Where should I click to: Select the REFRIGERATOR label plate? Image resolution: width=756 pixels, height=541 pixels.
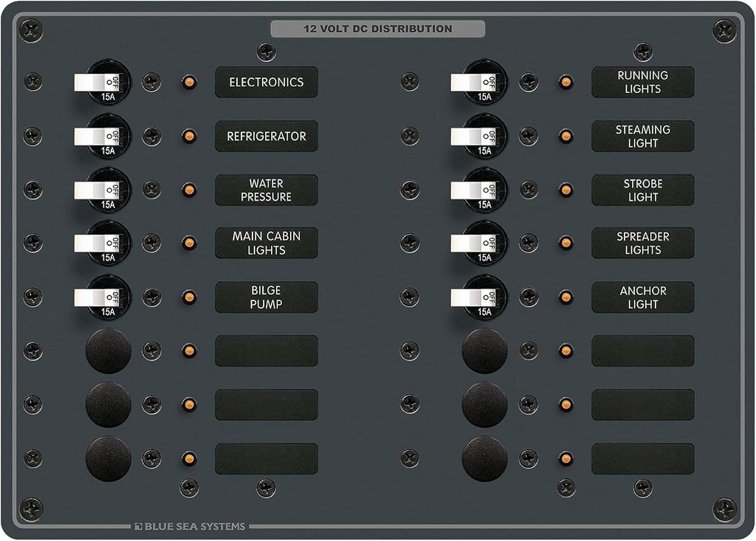point(266,136)
